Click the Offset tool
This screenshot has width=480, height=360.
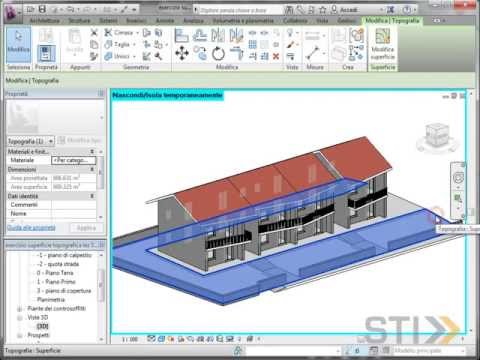pos(200,35)
